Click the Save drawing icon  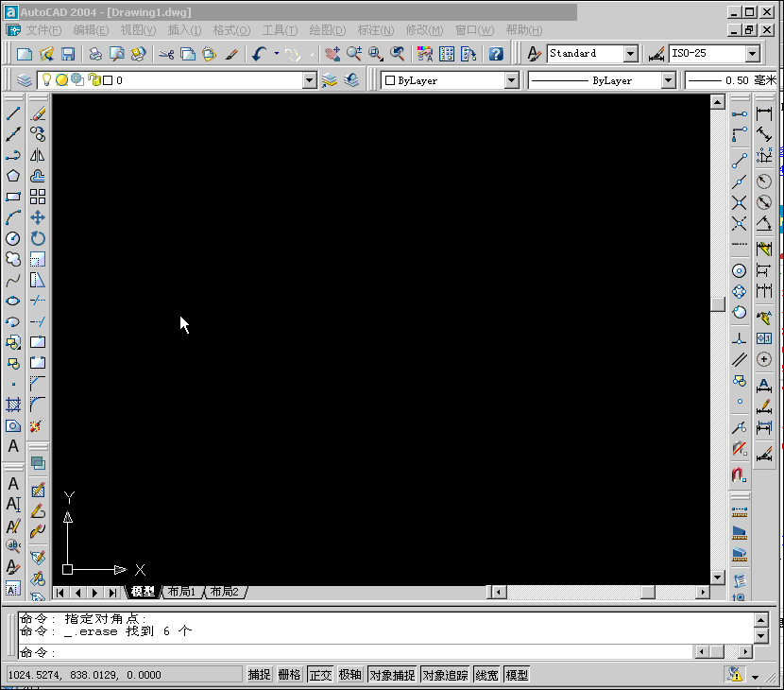[x=67, y=54]
